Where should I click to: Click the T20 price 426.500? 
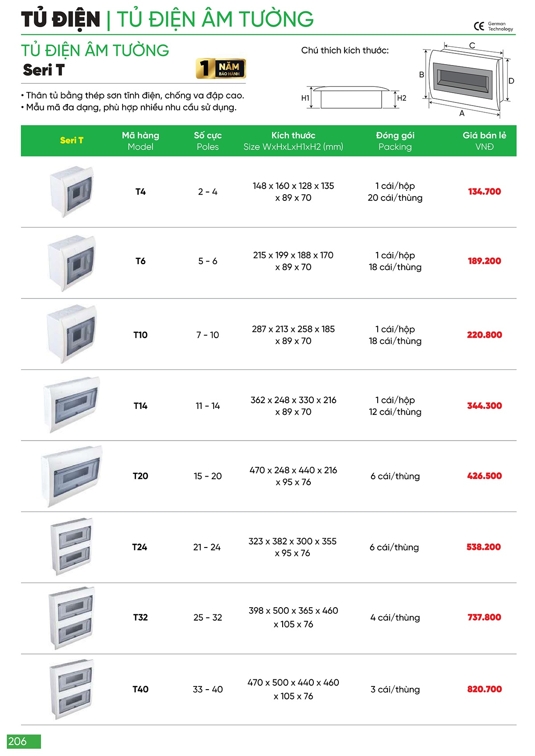point(484,476)
